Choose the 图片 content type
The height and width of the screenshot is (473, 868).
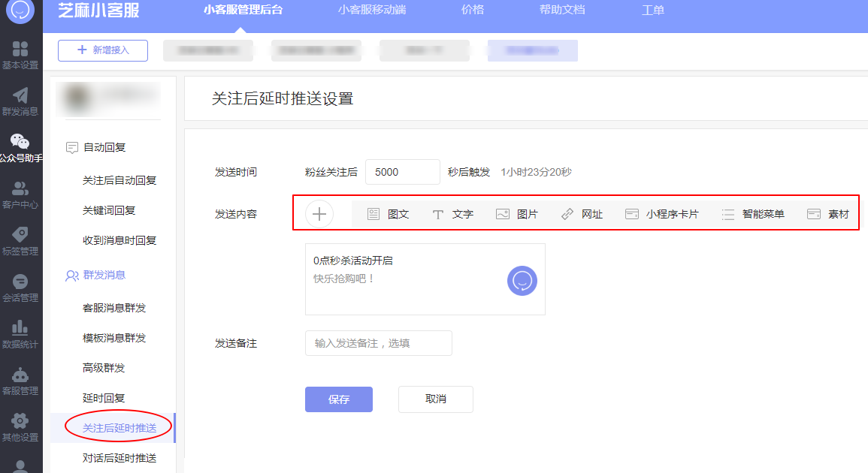pyautogui.click(x=517, y=214)
